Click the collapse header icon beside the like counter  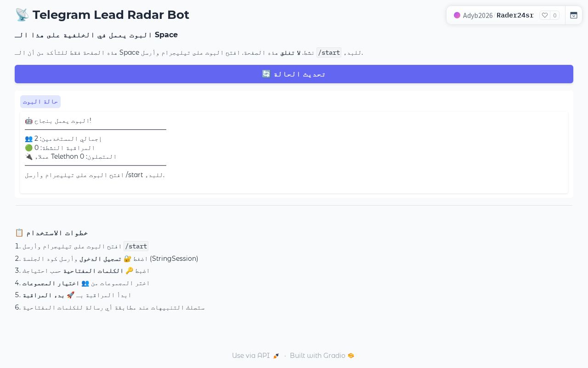tap(574, 15)
